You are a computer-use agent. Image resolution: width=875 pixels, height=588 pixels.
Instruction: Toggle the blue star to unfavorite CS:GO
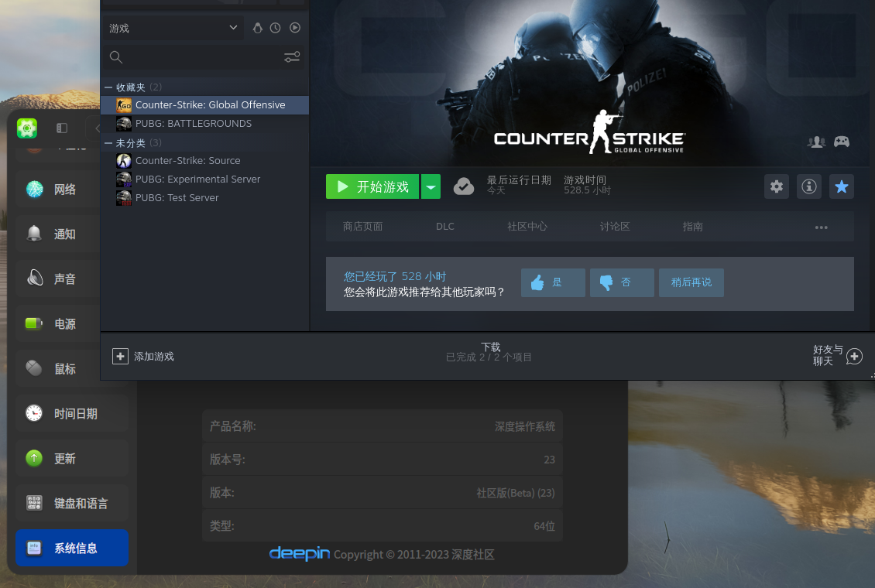[842, 186]
